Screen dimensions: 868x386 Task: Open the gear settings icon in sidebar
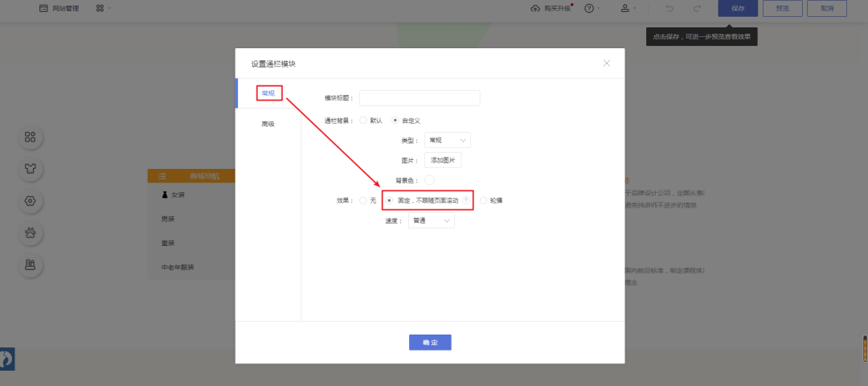[x=31, y=201]
